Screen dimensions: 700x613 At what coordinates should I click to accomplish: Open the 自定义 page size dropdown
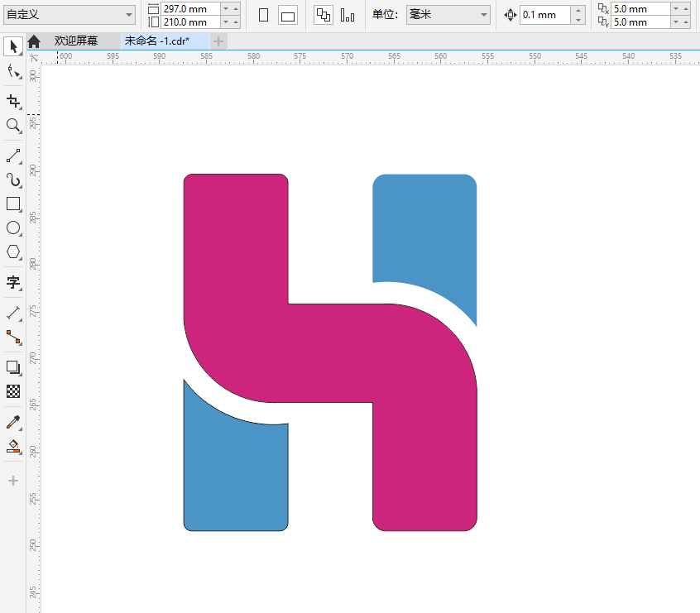pyautogui.click(x=70, y=15)
